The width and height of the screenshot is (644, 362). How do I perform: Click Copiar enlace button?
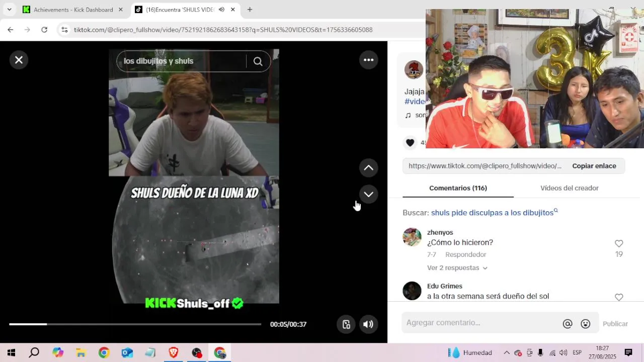pyautogui.click(x=594, y=166)
